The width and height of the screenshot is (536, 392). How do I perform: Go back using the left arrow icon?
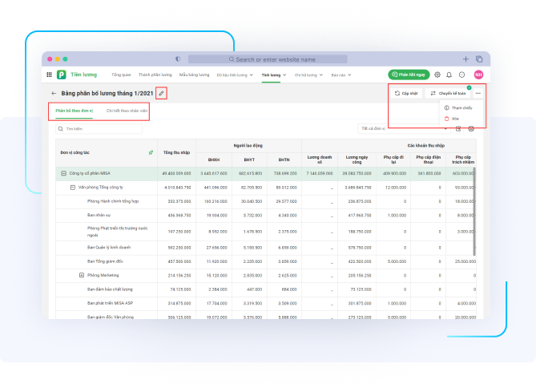[x=54, y=94]
